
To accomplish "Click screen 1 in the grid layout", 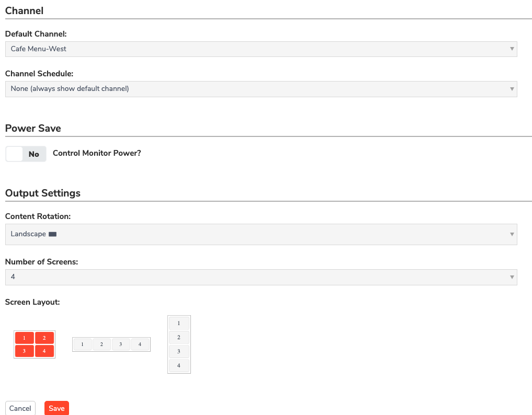I will [25, 338].
